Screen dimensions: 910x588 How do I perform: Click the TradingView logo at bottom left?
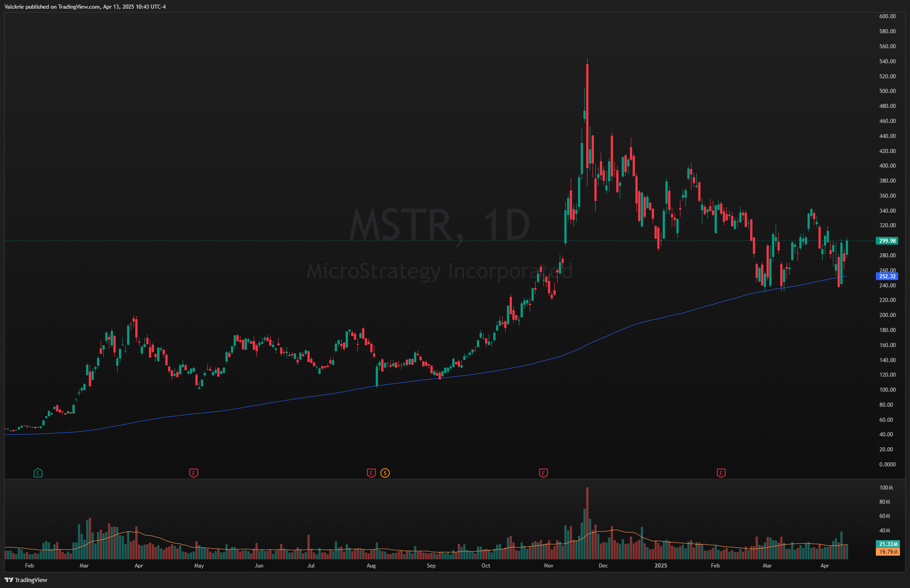[26, 580]
